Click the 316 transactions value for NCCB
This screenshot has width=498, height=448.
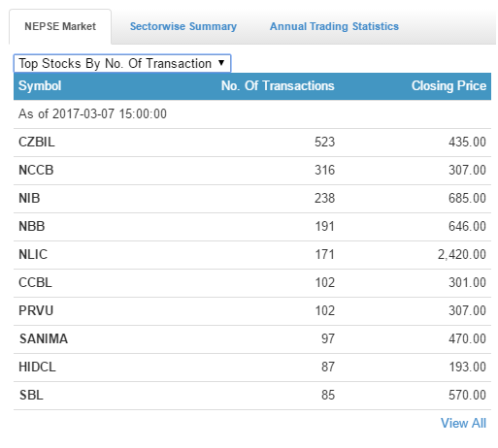pos(324,170)
